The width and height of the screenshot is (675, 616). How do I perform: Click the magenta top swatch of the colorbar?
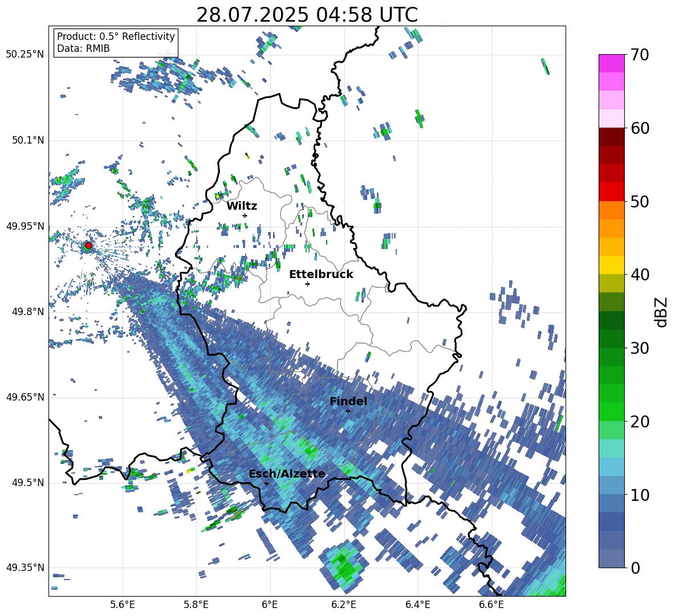coord(611,63)
